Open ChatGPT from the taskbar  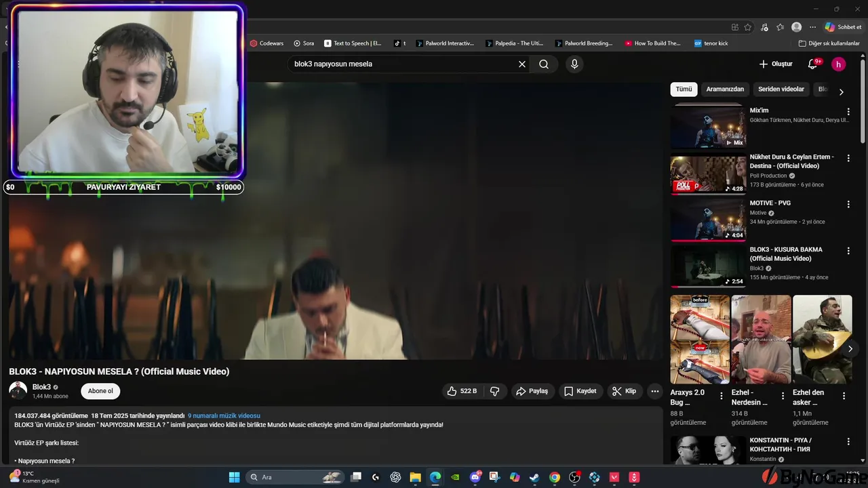[395, 477]
